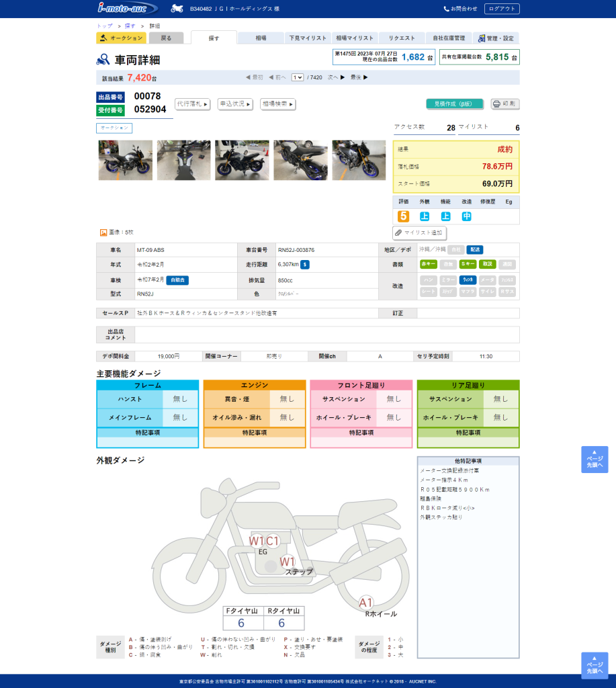Expand the 代行落札 menu

tap(193, 104)
